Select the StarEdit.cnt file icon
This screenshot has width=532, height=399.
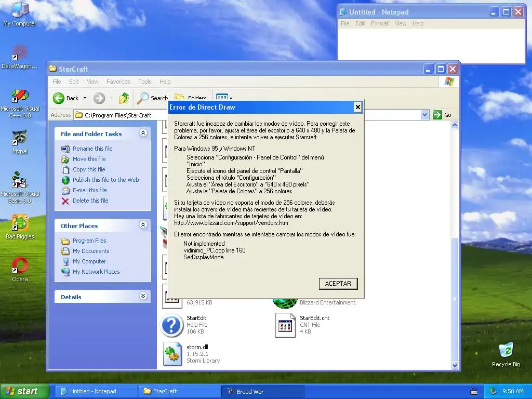pos(285,325)
